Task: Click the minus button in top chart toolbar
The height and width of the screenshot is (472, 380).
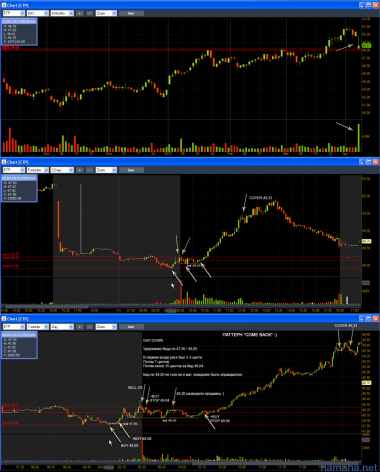Action: (x=89, y=13)
